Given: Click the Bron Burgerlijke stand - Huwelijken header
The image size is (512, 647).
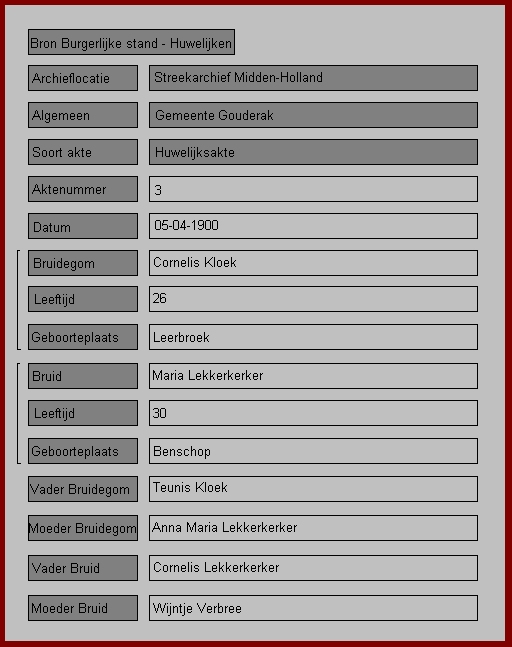Looking at the screenshot, I should click(x=131, y=42).
